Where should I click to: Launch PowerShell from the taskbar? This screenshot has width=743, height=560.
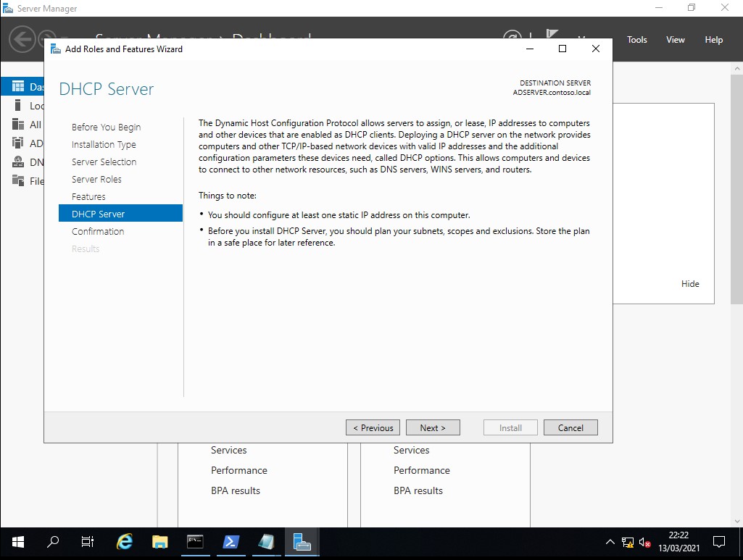click(x=231, y=542)
